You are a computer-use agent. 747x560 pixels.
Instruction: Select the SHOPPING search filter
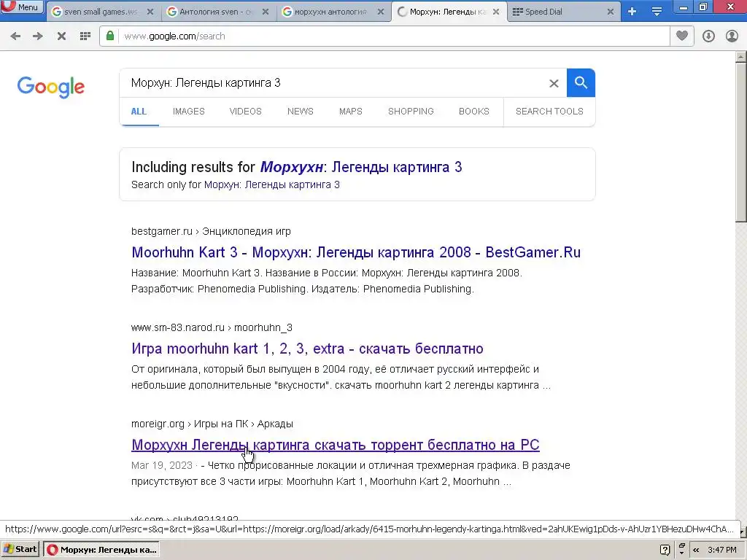click(x=411, y=112)
